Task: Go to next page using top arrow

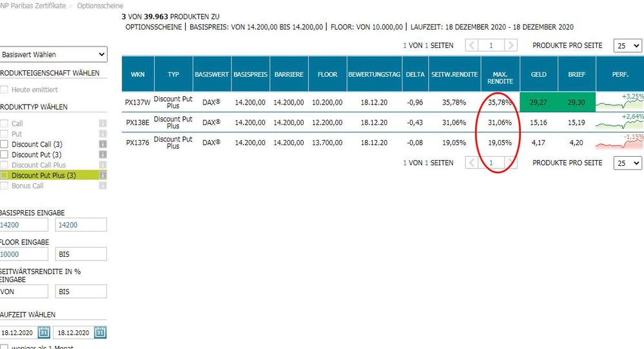Action: [511, 46]
